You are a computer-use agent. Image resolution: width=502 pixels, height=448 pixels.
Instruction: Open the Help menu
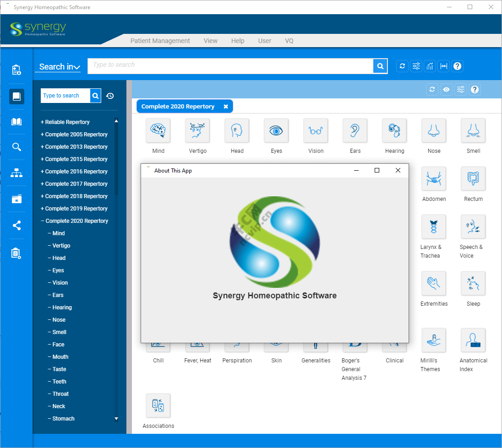238,41
